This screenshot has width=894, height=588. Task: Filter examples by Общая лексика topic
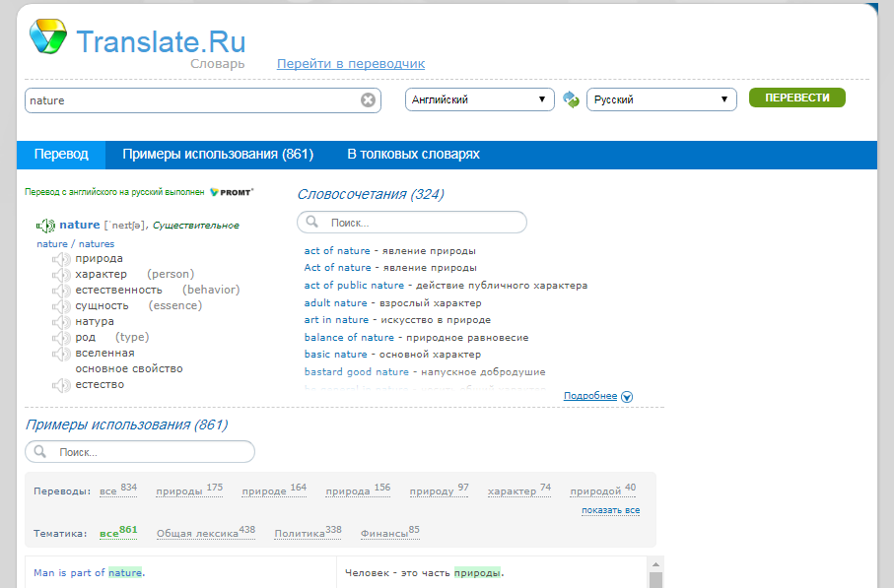pos(197,533)
